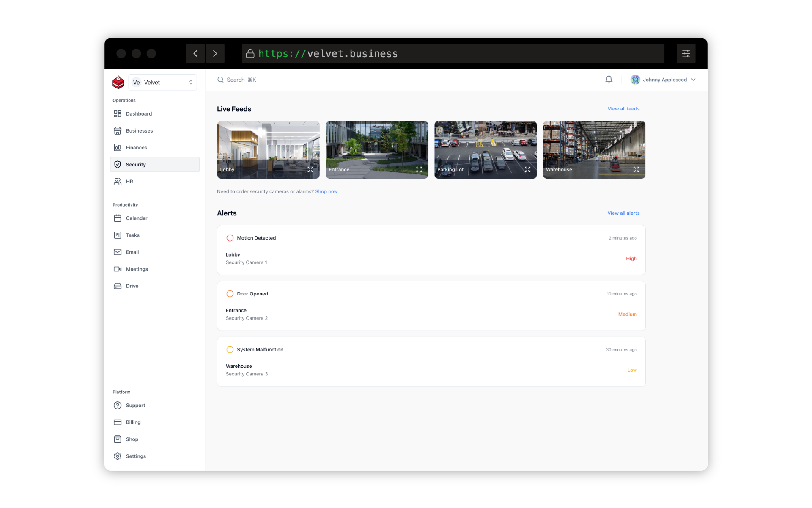Click View all alerts button
The height and width of the screenshot is (508, 812).
[623, 213]
